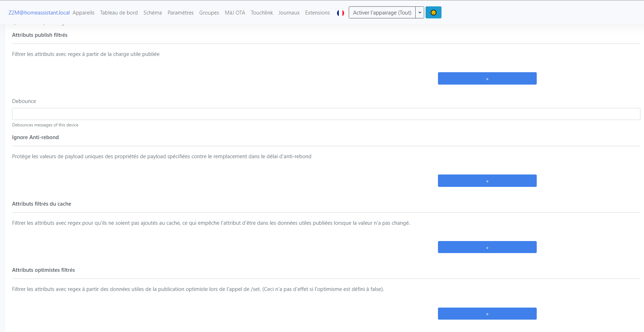
Task: Add a filtered publish attribute with the + button
Action: point(487,78)
